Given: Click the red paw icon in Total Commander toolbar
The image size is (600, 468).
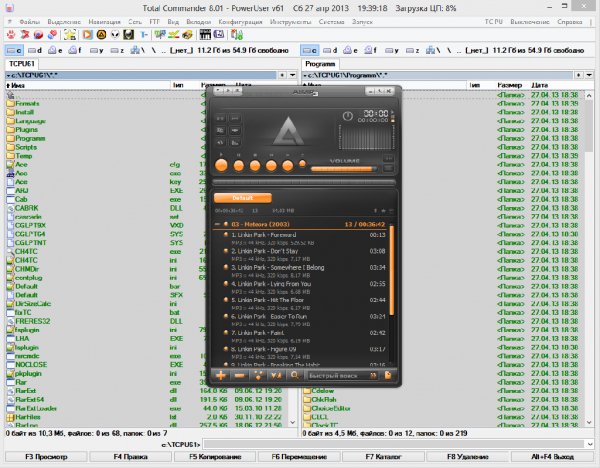Looking at the screenshot, I should 11,35.
